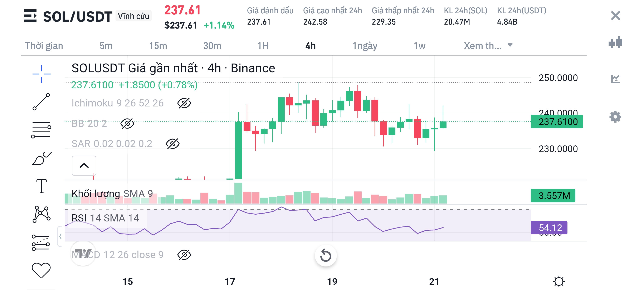This screenshot has width=644, height=300.
Task: Select the brush drawing tool
Action: [x=41, y=159]
